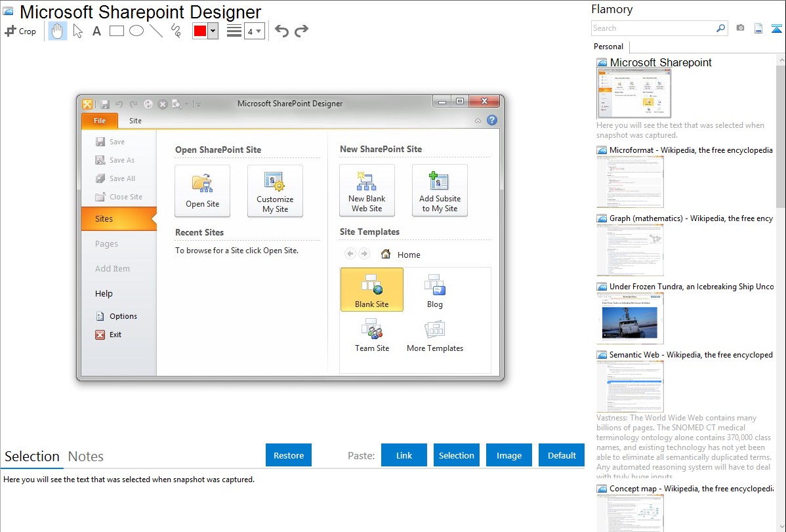Click the SharePoint Designer help question mark

pos(492,120)
